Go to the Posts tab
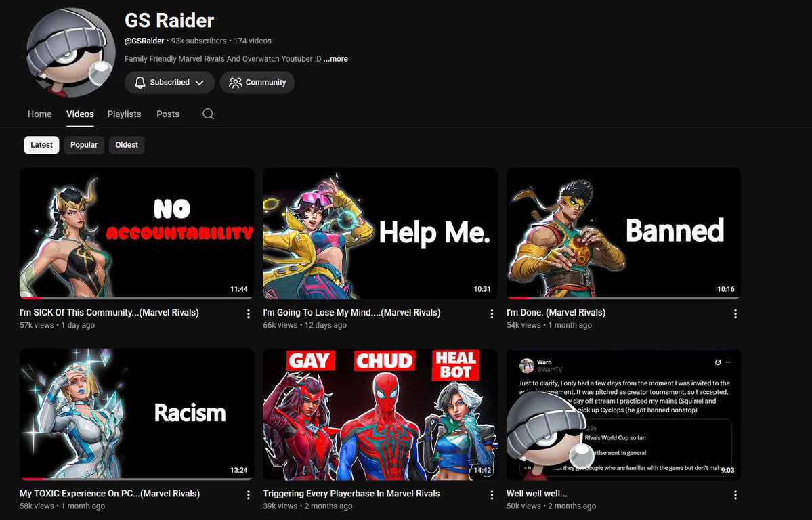Image resolution: width=812 pixels, height=520 pixels. click(168, 114)
